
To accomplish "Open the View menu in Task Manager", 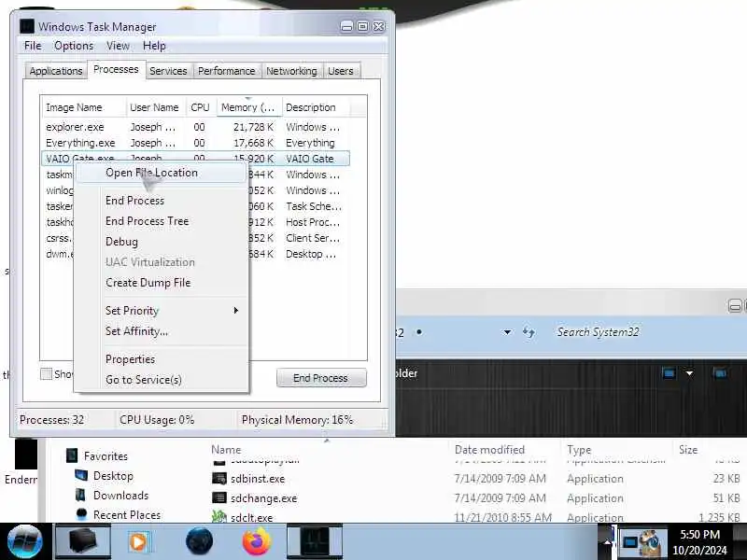I will 118,46.
